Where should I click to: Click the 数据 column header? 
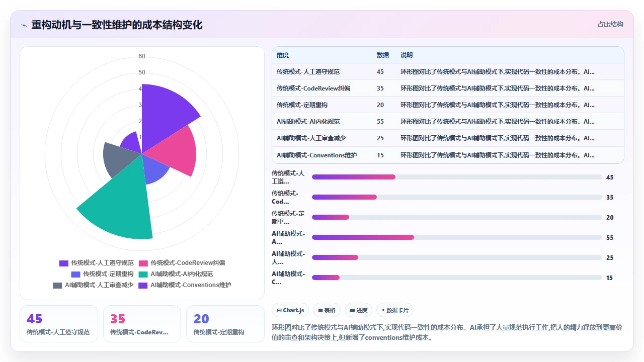click(383, 55)
